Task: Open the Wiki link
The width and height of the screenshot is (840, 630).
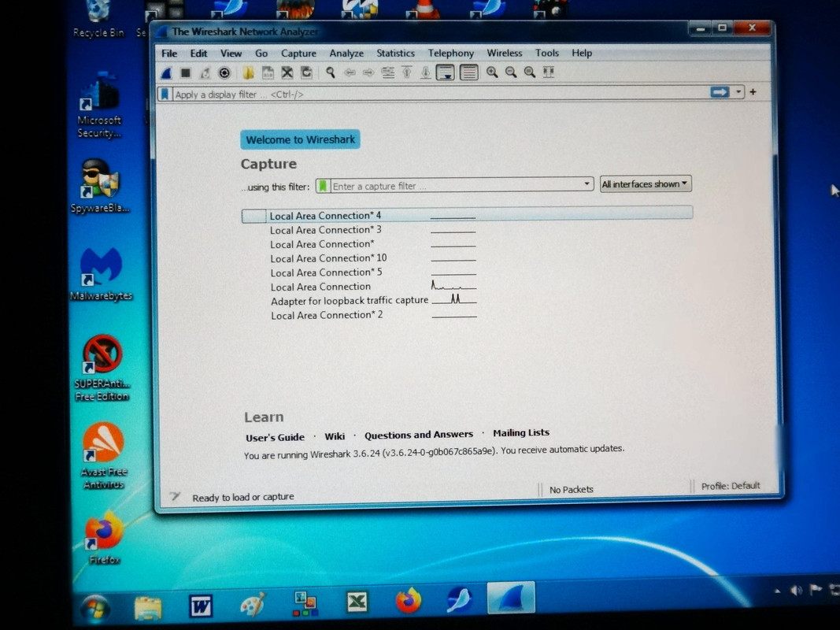Action: coord(335,436)
